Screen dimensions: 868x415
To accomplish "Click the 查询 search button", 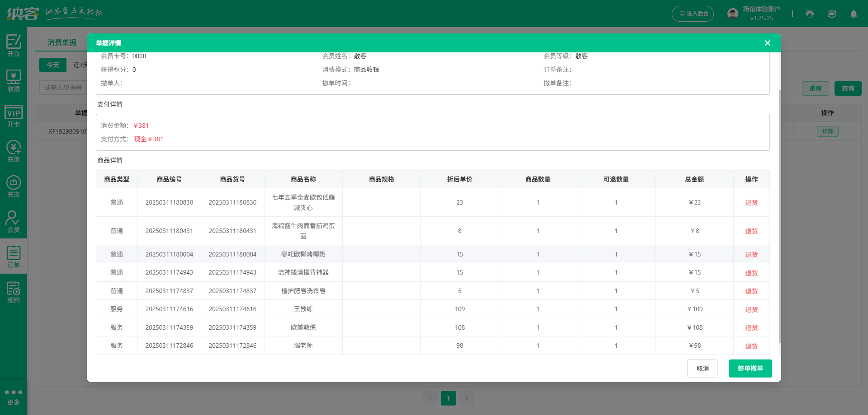I will click(x=848, y=88).
